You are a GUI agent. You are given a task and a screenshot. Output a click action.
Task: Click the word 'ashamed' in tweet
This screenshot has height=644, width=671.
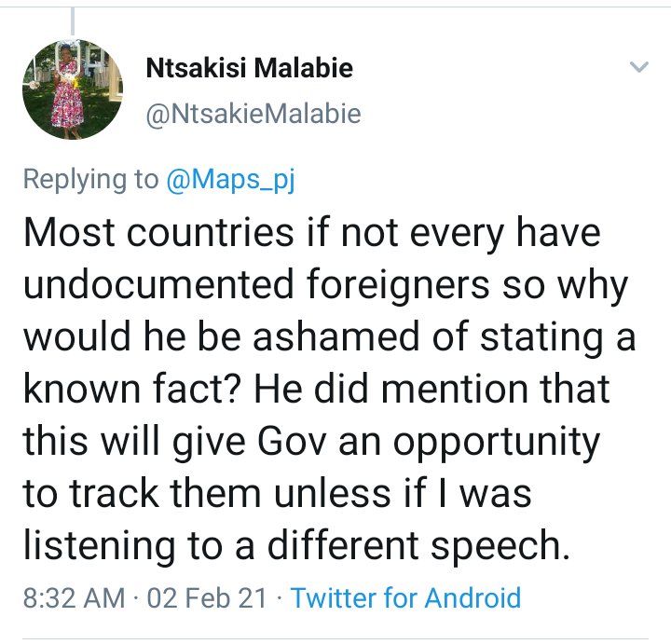click(x=336, y=336)
